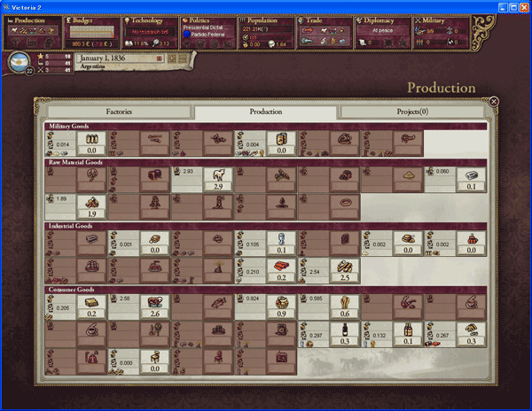532x411 pixels.
Task: Open the Budget panel in top bar
Action: click(91, 31)
